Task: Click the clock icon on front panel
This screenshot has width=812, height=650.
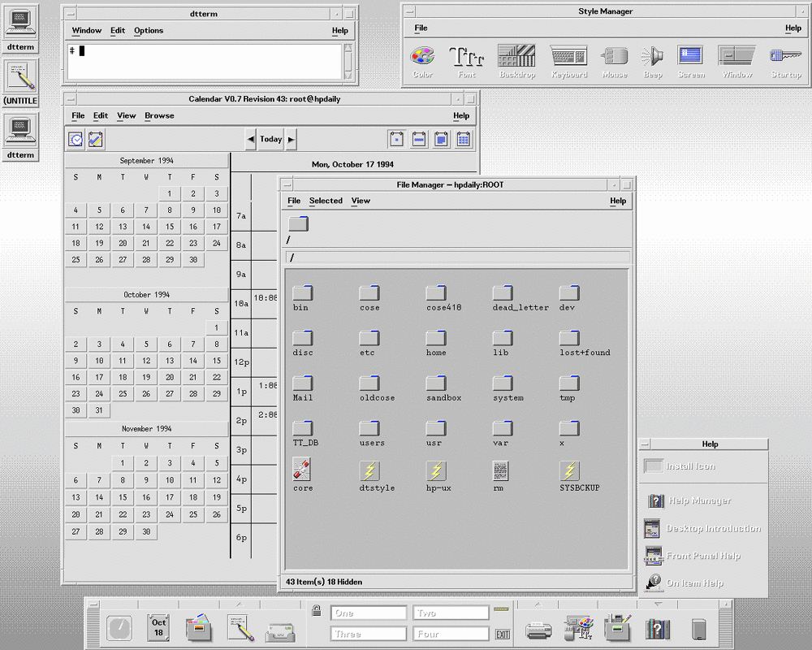Action: coord(119,628)
